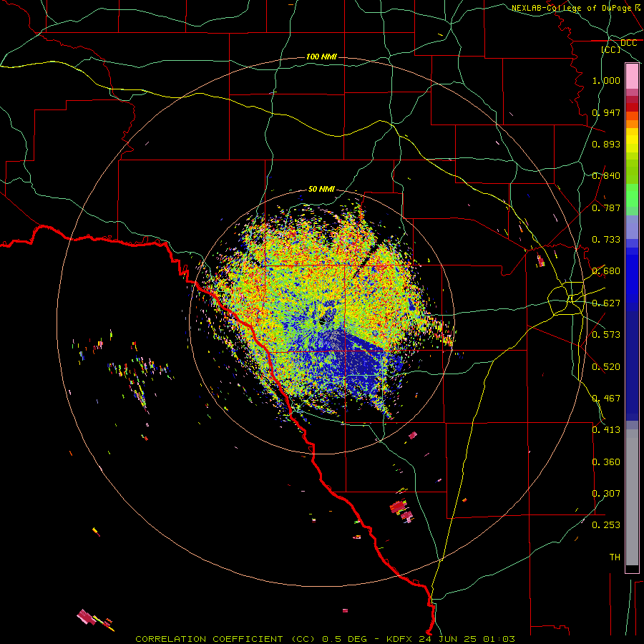Click the 0.413 value on the color scale
This screenshot has width=644, height=644.
pos(606,430)
